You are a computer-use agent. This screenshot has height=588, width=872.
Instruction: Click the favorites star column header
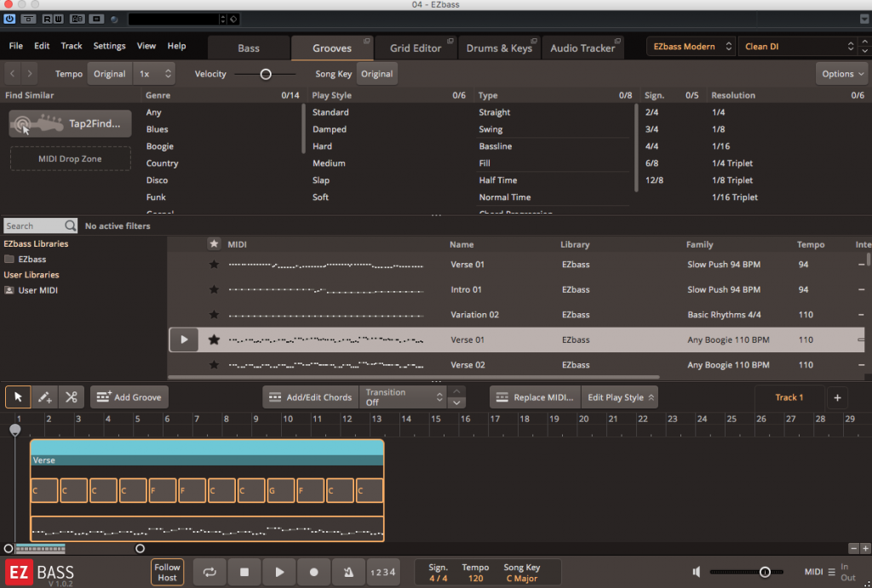[x=214, y=244]
